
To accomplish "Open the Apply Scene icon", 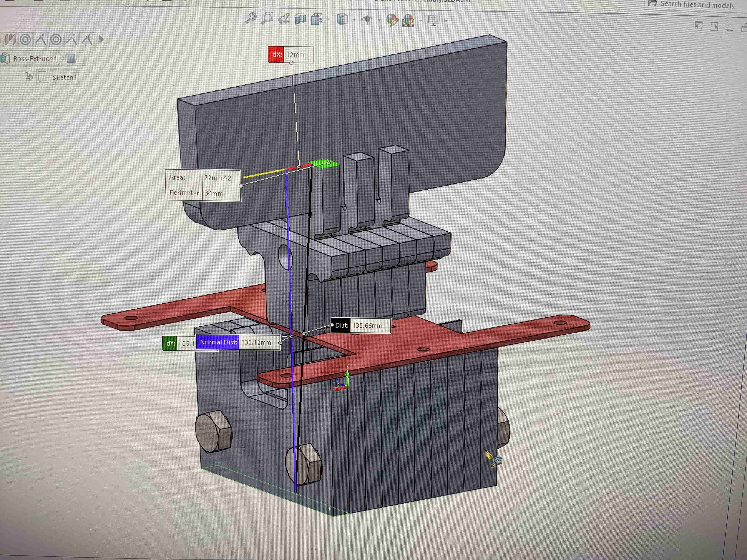I will (x=408, y=21).
